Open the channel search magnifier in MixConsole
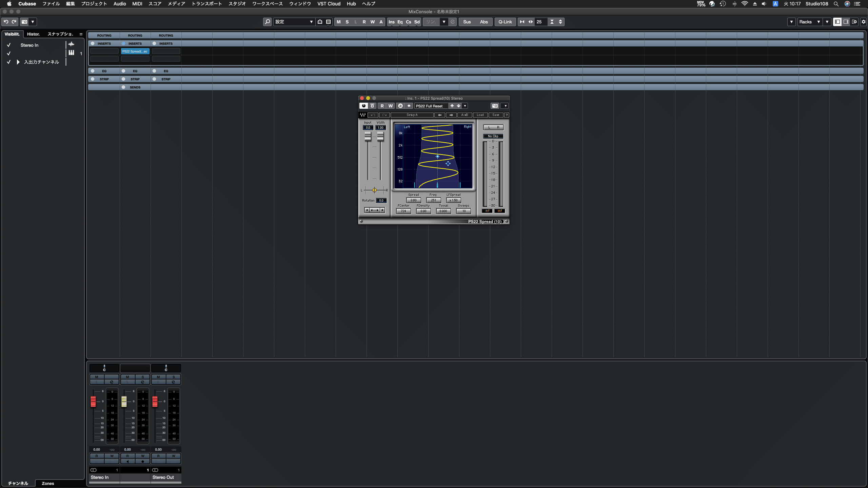868x488 pixels. pyautogui.click(x=268, y=22)
